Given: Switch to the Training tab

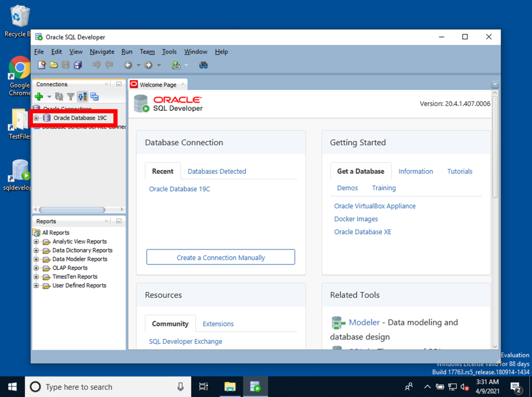Looking at the screenshot, I should coord(384,188).
